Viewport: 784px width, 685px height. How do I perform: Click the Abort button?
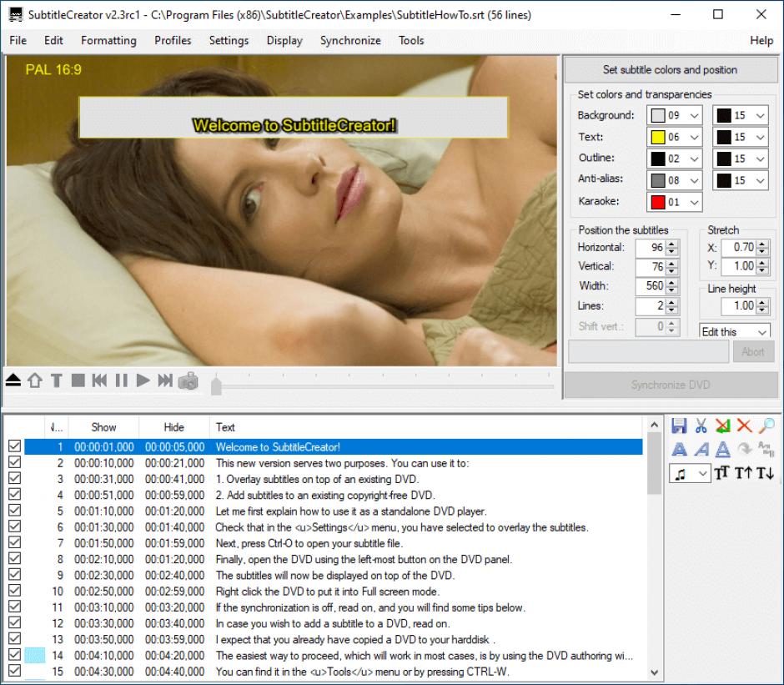[753, 352]
